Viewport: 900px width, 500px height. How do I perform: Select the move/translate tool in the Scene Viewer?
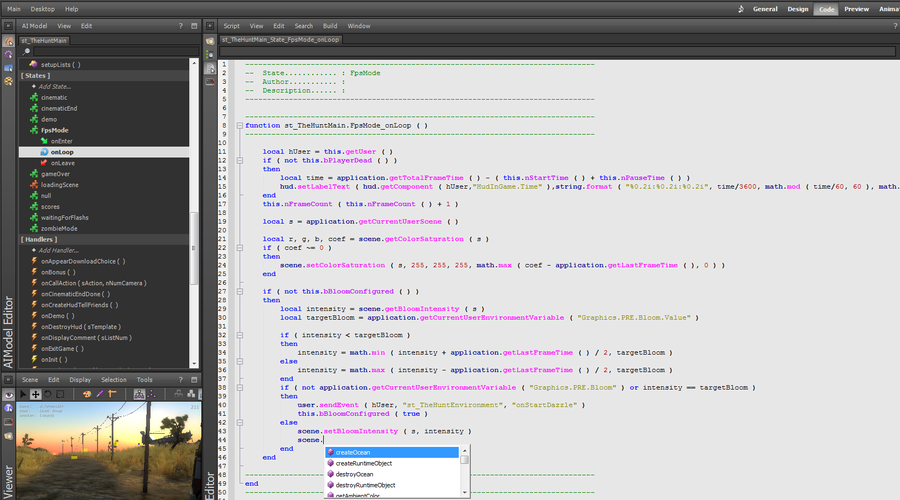[37, 394]
